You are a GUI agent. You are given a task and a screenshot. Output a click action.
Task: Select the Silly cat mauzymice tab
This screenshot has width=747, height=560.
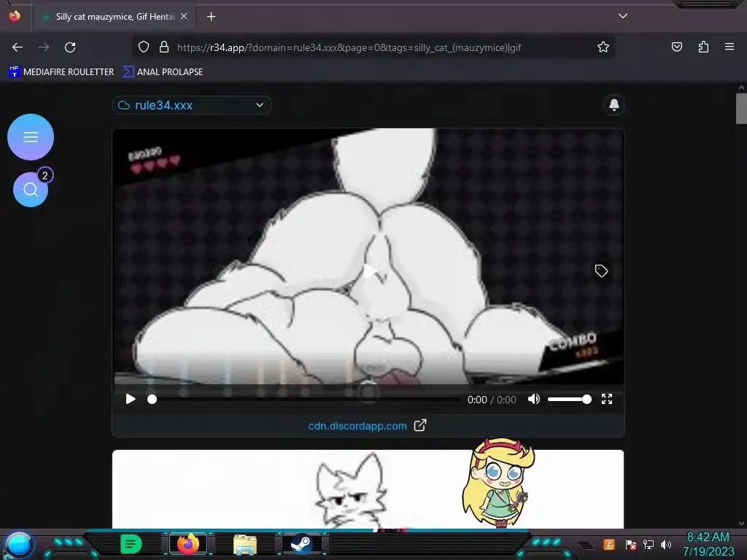coord(115,17)
